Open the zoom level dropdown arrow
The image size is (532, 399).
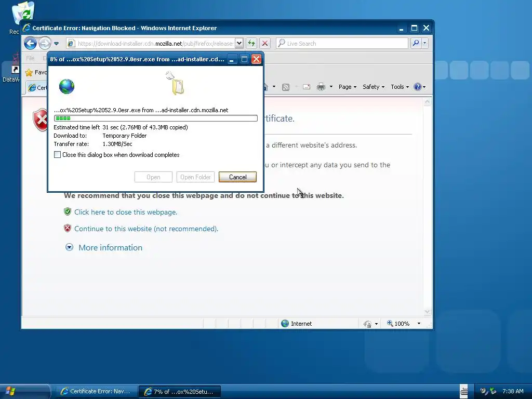[419, 324]
